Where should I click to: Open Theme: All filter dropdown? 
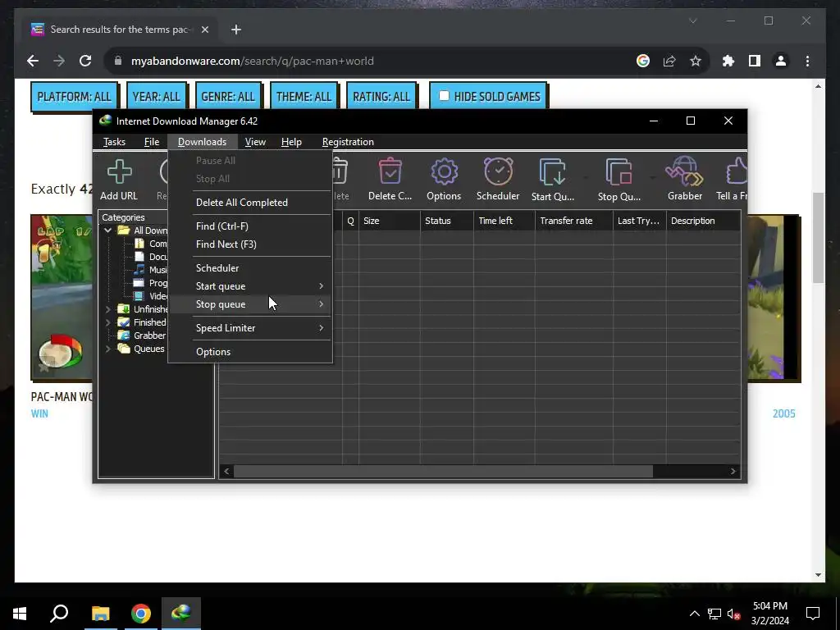click(x=304, y=97)
